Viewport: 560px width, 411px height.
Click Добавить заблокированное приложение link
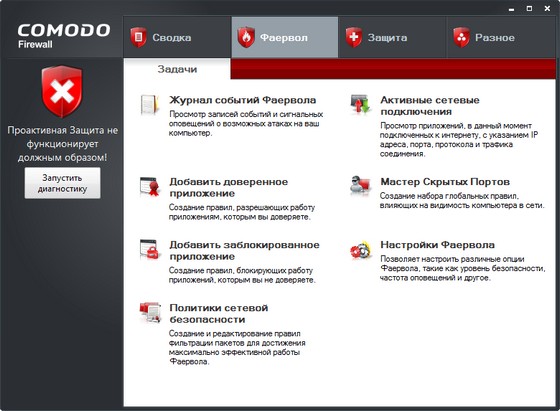(244, 251)
